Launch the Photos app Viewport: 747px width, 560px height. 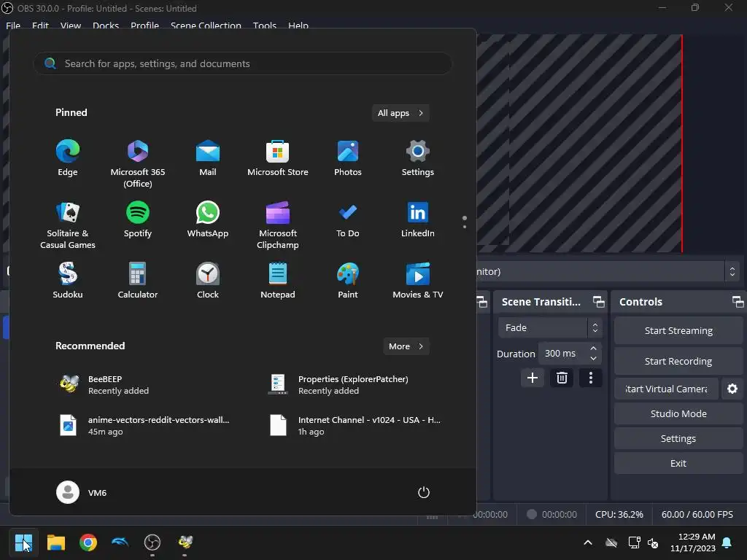[x=348, y=158]
